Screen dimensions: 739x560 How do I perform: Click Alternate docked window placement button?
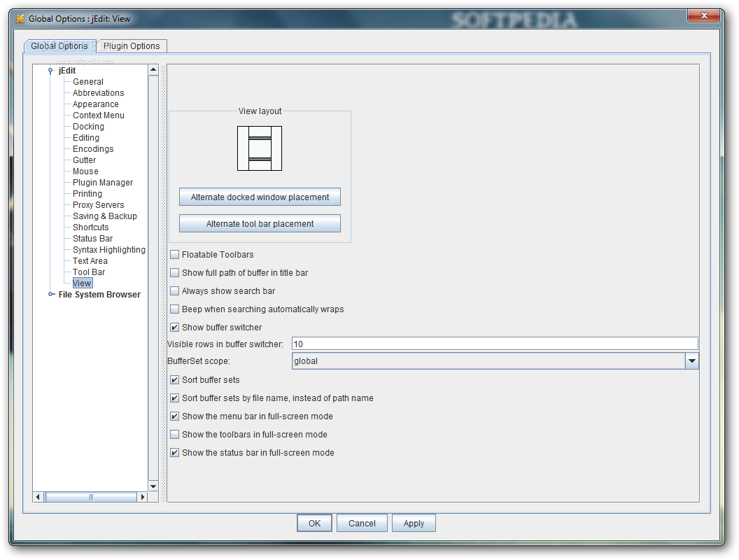pyautogui.click(x=260, y=197)
